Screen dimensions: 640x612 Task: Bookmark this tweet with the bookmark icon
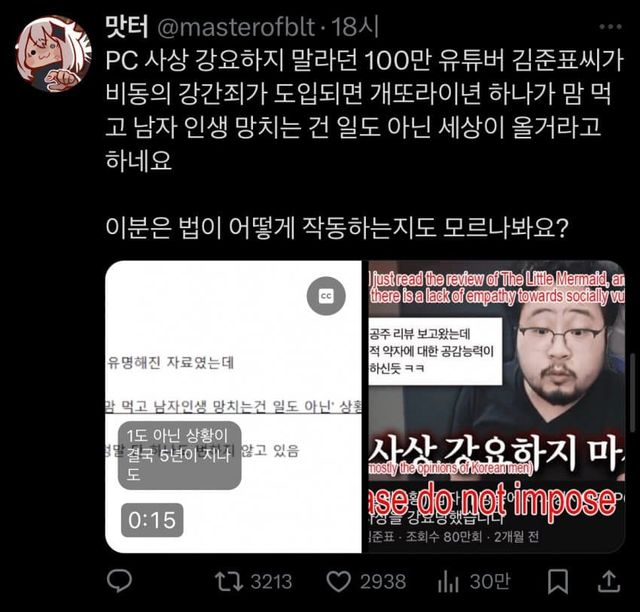pyautogui.click(x=558, y=581)
